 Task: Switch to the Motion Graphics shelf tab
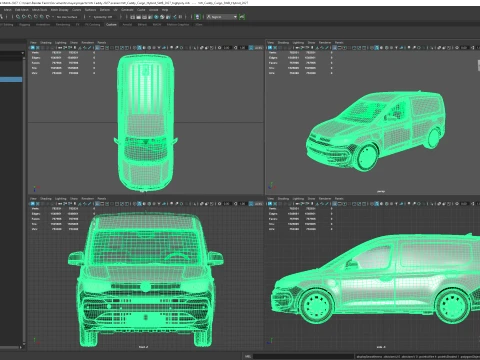coord(178,24)
